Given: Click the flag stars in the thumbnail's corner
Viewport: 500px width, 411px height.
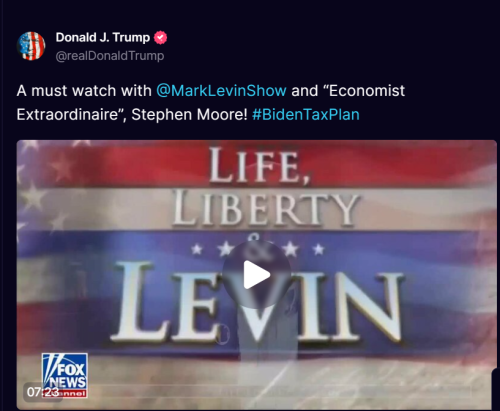Looking at the screenshot, I should [x=42, y=187].
